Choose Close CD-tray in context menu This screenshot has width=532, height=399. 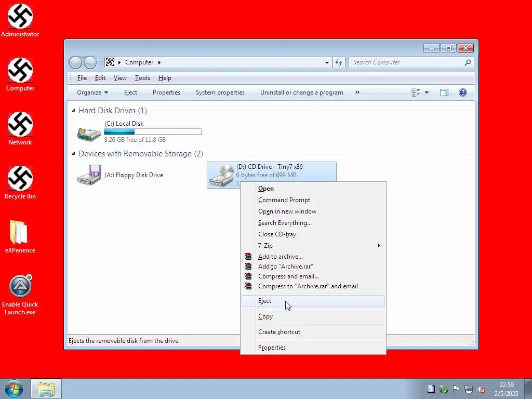pyautogui.click(x=313, y=234)
